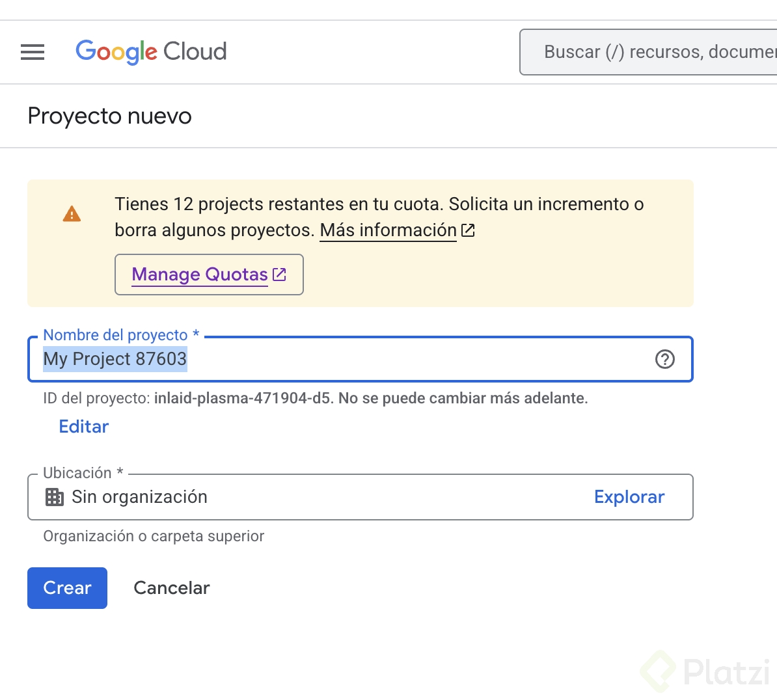Open the Más información link

click(388, 230)
